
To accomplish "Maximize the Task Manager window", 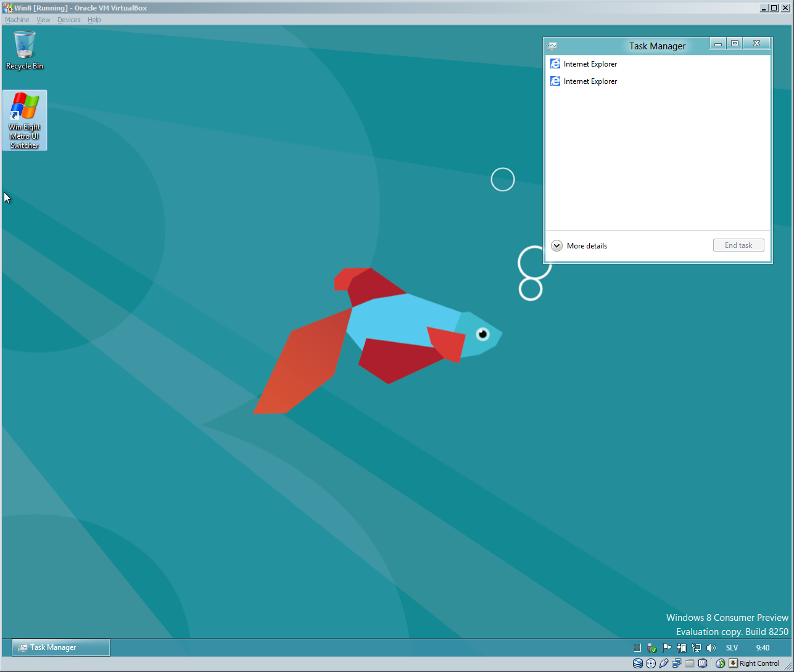I will click(734, 44).
